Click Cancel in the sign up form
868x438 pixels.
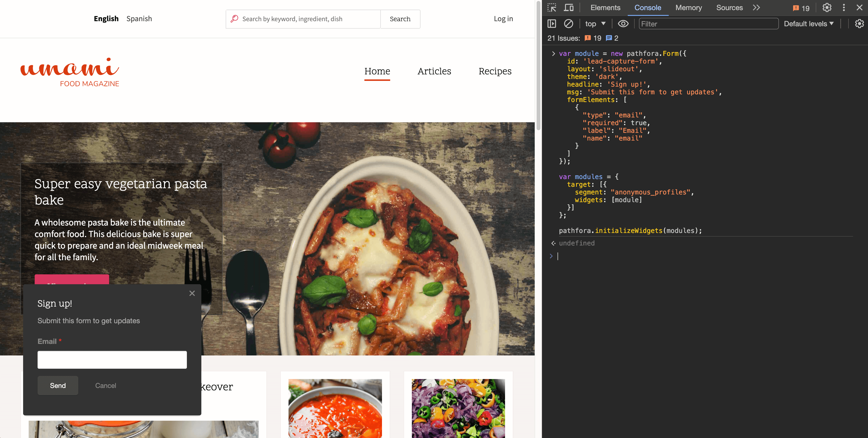click(105, 386)
